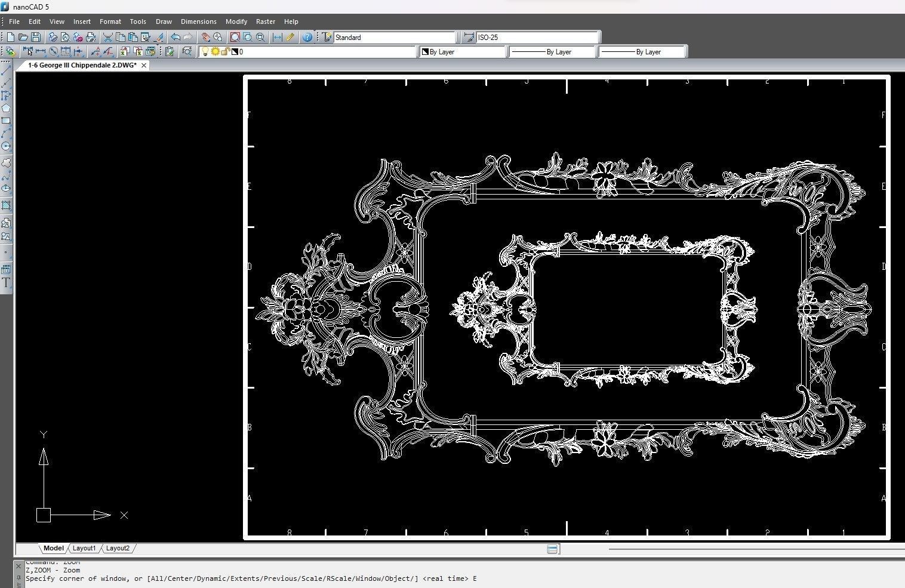Screen dimensions: 905x588
Task: Open the Raster menu
Action: (x=266, y=21)
